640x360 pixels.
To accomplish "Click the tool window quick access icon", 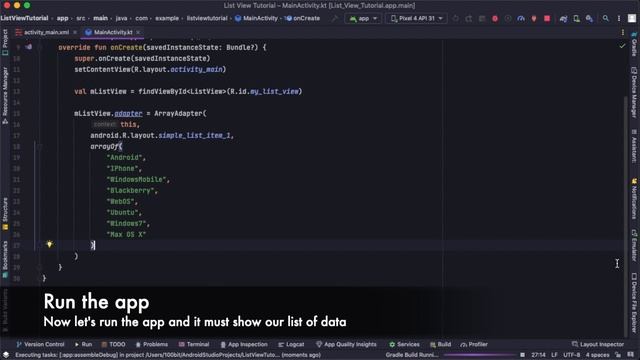I will (6, 355).
